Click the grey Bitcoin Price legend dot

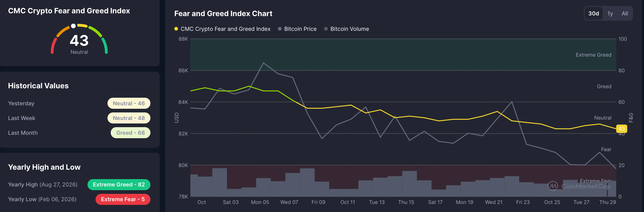(280, 29)
